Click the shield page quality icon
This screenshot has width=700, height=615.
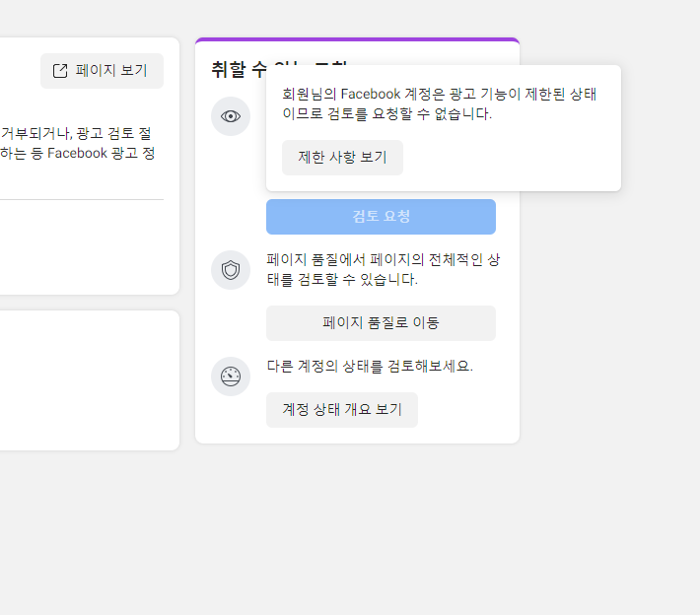coord(231,270)
